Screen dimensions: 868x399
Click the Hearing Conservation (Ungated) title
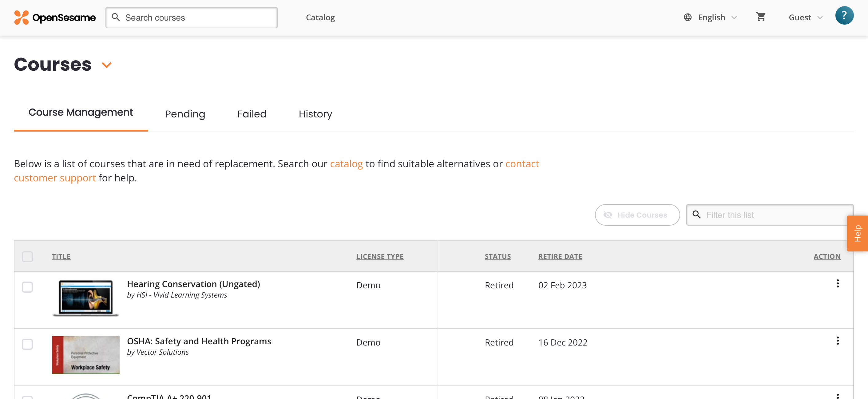tap(193, 284)
